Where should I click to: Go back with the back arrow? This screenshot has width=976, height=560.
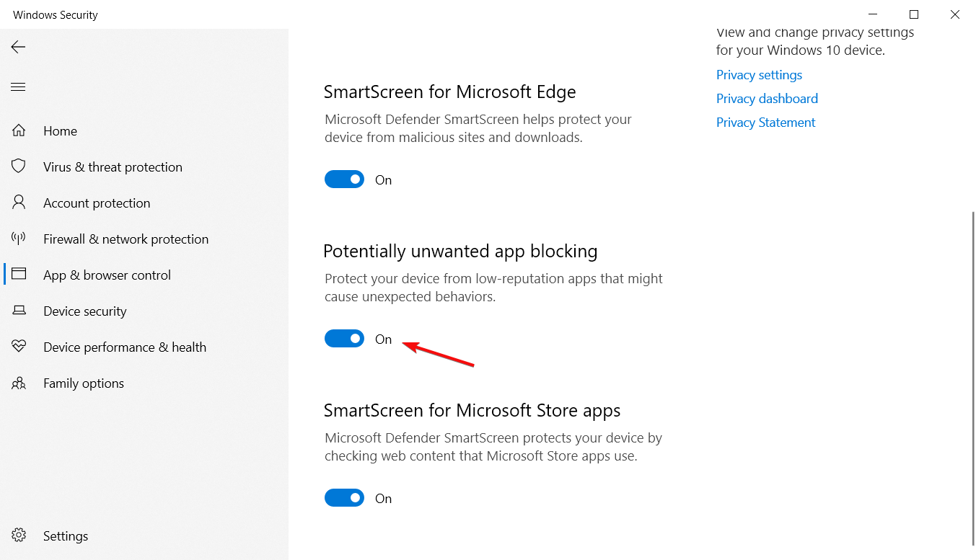click(x=18, y=47)
